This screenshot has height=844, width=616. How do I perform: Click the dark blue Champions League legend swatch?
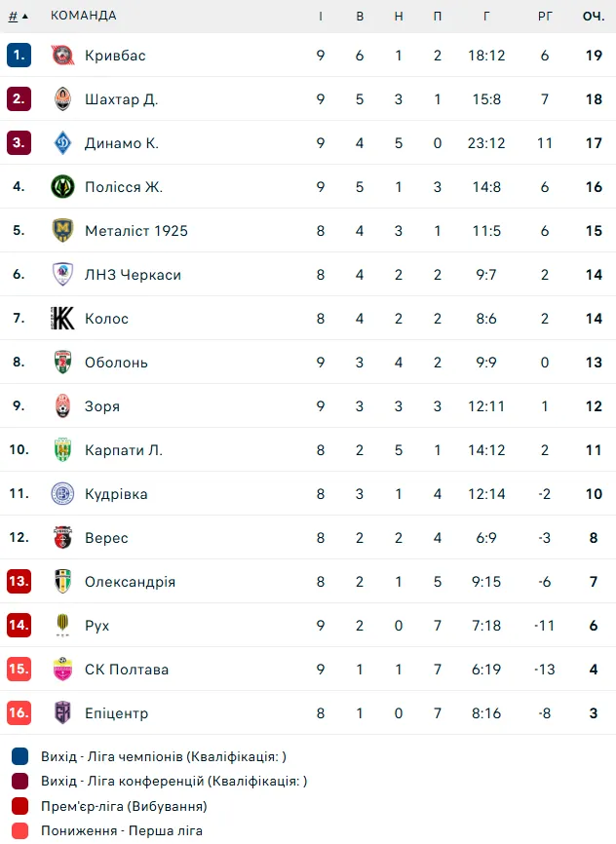20,756
